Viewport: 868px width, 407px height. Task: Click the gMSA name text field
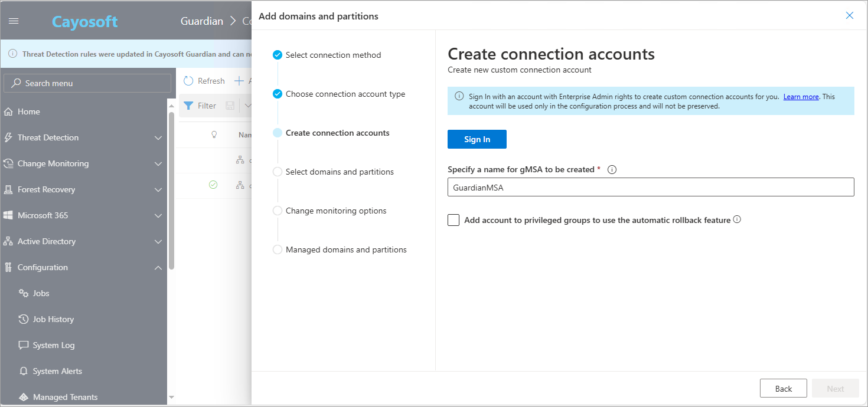[x=650, y=187]
